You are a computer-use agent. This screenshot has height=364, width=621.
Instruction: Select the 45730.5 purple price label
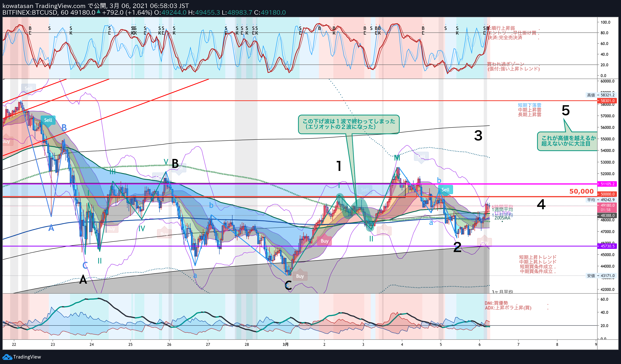(x=608, y=246)
